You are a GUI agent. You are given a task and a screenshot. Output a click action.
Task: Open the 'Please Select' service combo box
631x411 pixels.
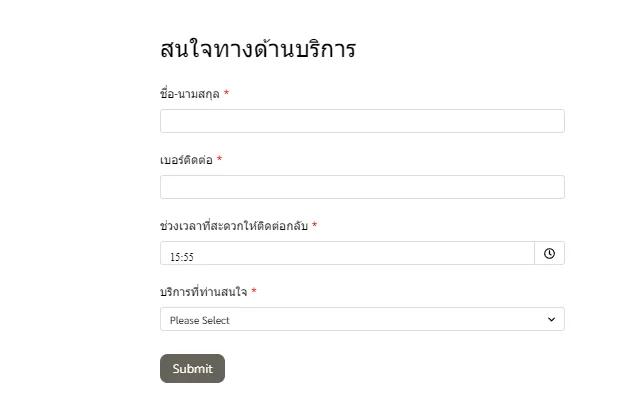click(x=362, y=319)
